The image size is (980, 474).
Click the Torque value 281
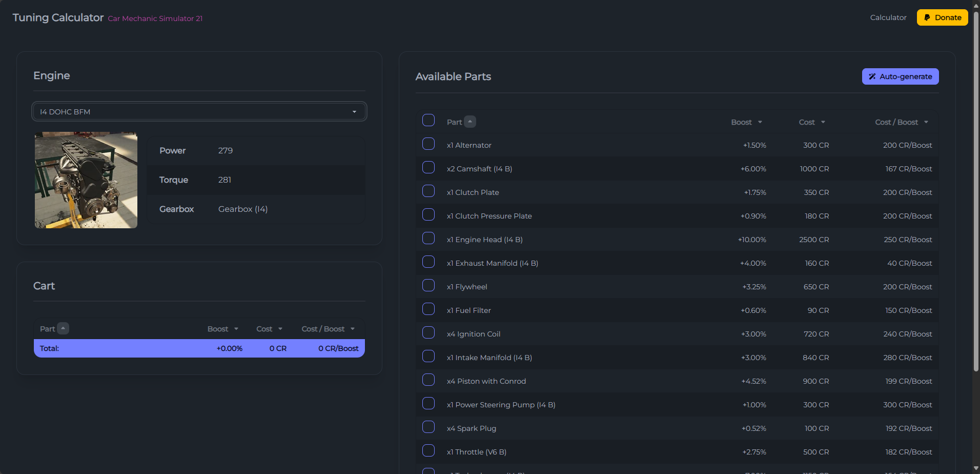coord(225,180)
